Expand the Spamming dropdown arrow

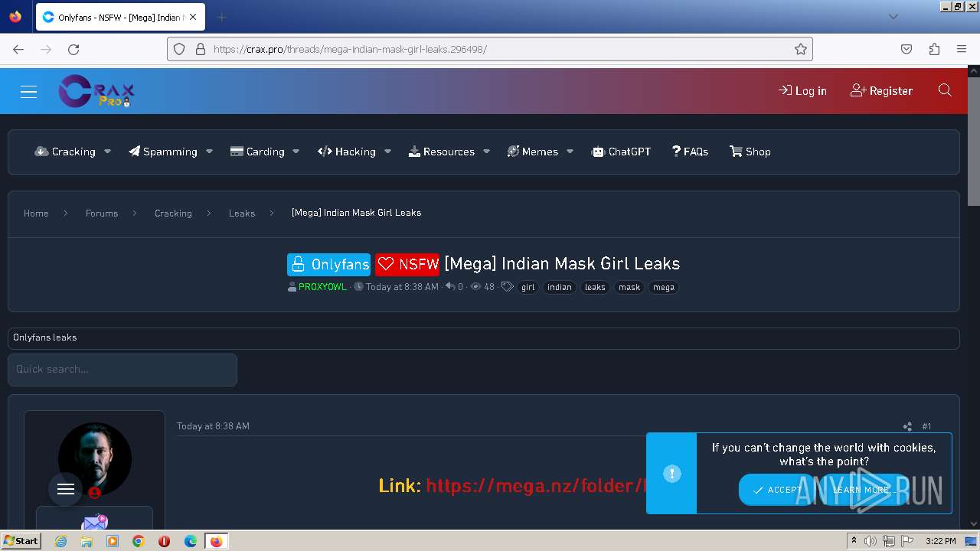tap(209, 152)
